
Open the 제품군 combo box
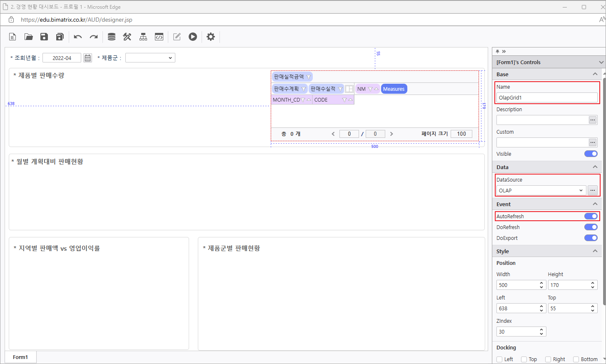click(x=150, y=58)
